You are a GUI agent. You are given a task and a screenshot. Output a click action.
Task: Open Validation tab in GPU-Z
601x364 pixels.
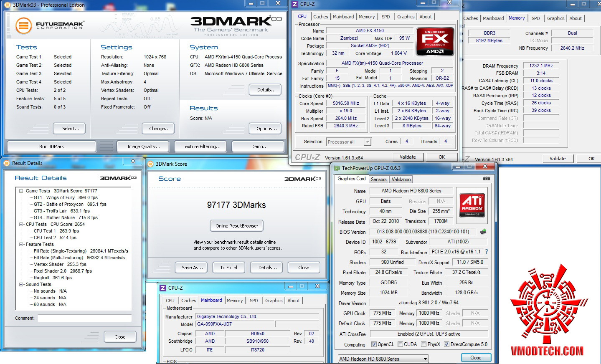(x=401, y=179)
